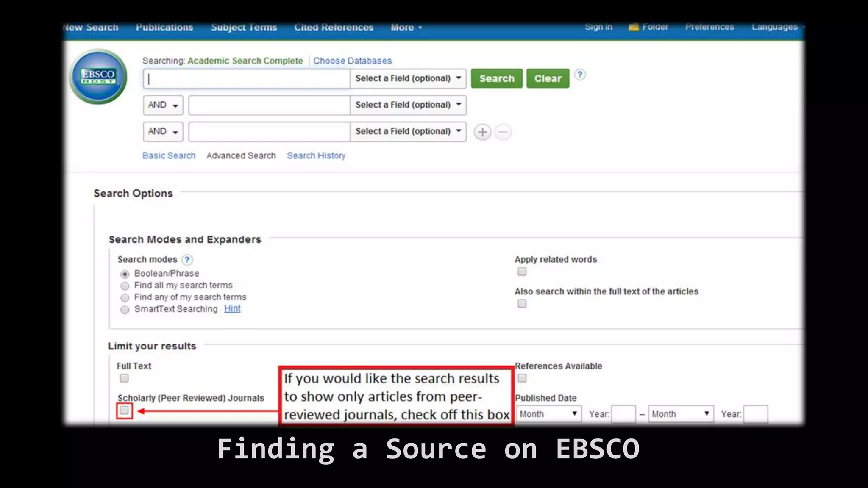868x488 pixels.
Task: Click end Year field for Published Date
Action: (756, 414)
